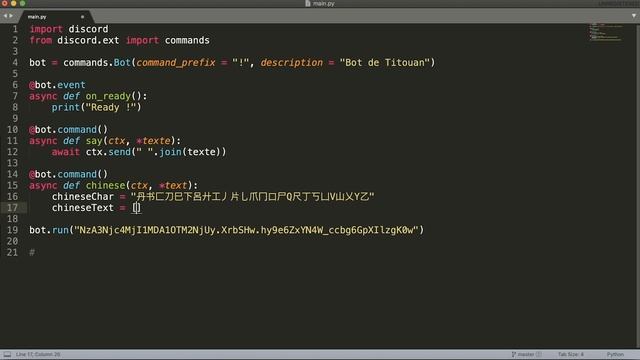Click bot.run on line 19
640x360 pixels.
tap(49, 230)
